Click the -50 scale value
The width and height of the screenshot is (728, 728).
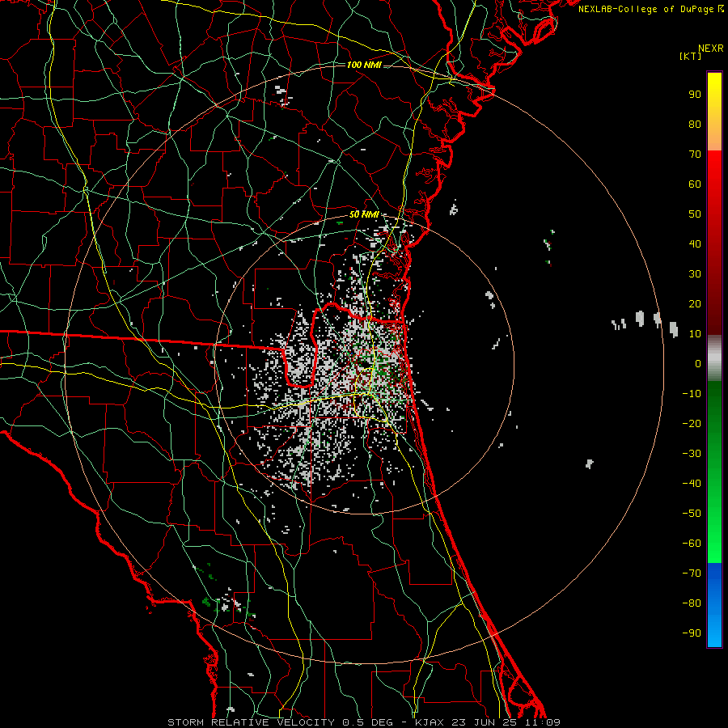(692, 514)
